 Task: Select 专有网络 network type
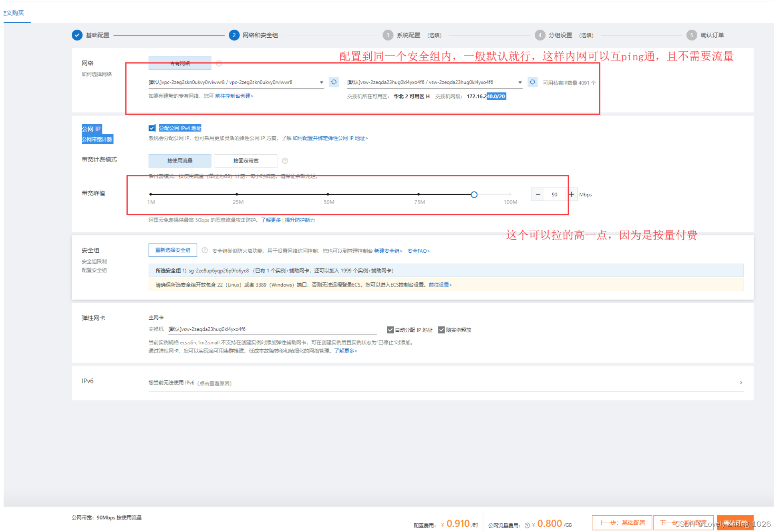click(180, 63)
